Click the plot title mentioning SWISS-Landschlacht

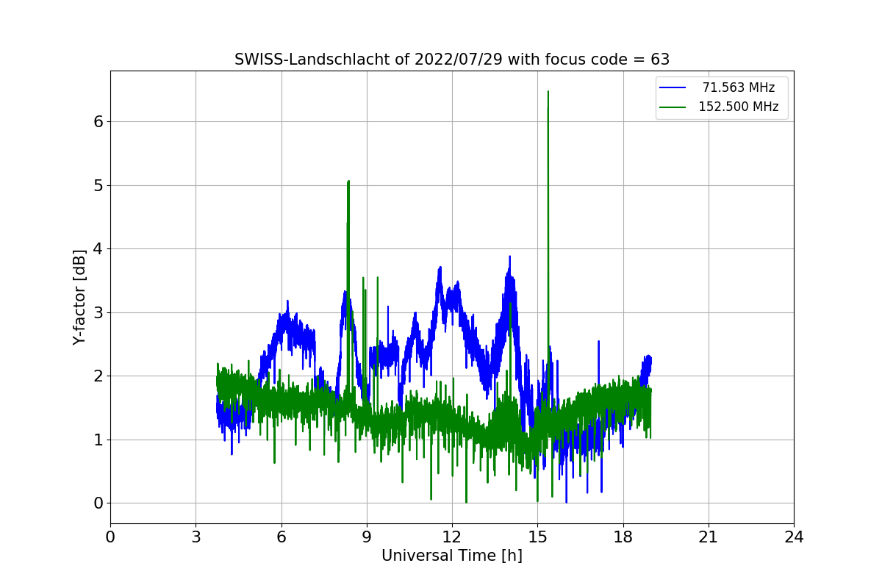(x=452, y=60)
